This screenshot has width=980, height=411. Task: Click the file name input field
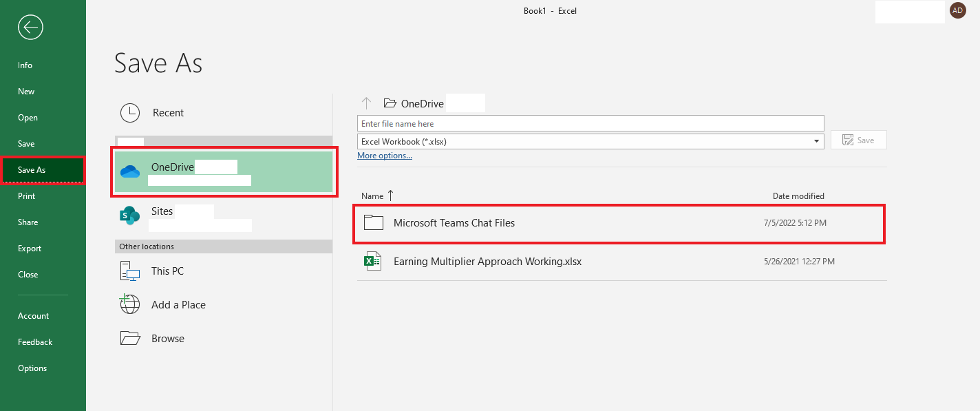[590, 123]
